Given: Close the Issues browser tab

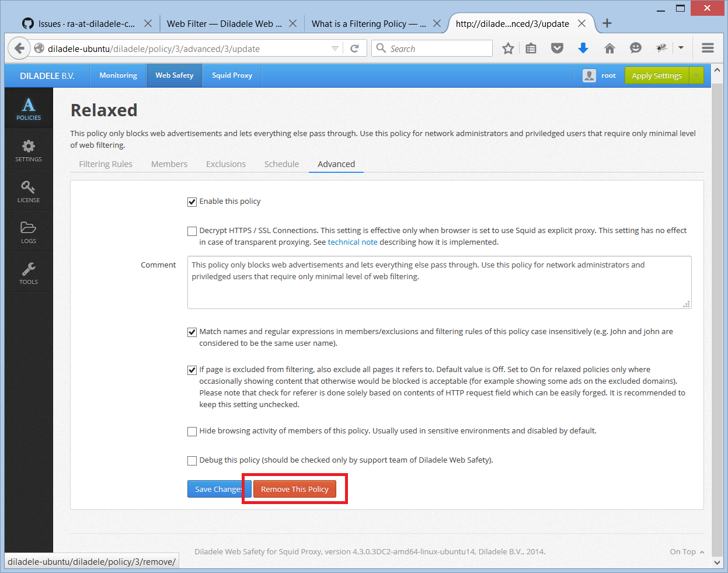Looking at the screenshot, I should pos(148,23).
